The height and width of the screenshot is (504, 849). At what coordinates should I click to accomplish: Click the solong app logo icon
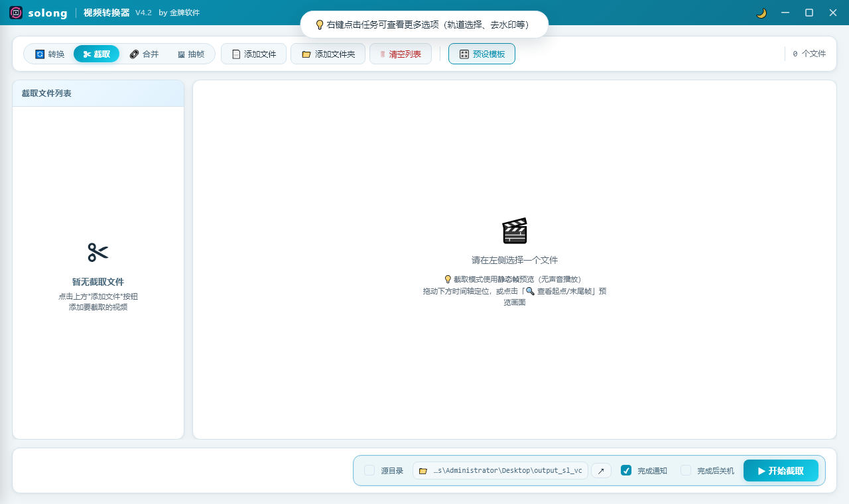(16, 13)
